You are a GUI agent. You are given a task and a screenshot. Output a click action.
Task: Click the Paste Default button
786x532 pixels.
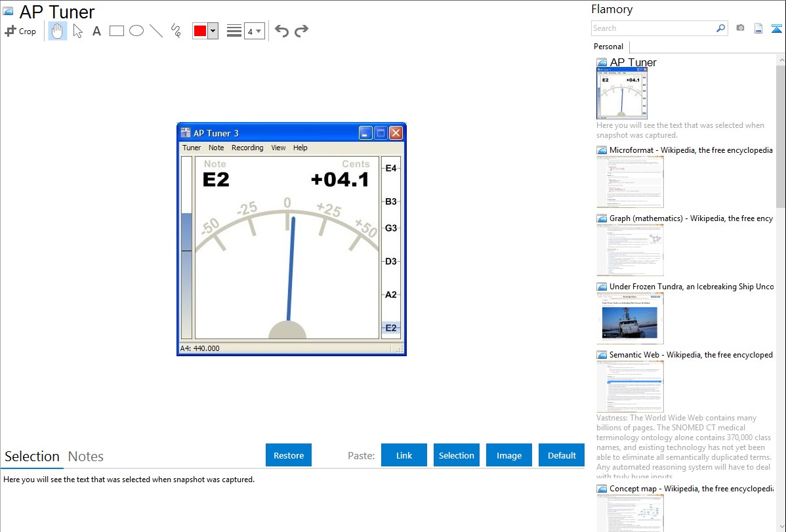point(562,455)
